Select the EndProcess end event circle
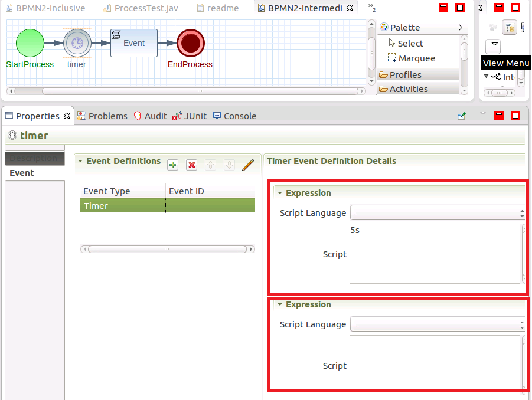This screenshot has width=532, height=400. 190,42
